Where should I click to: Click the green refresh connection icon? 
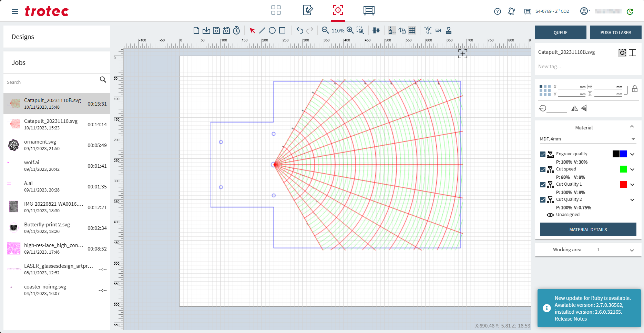(630, 11)
